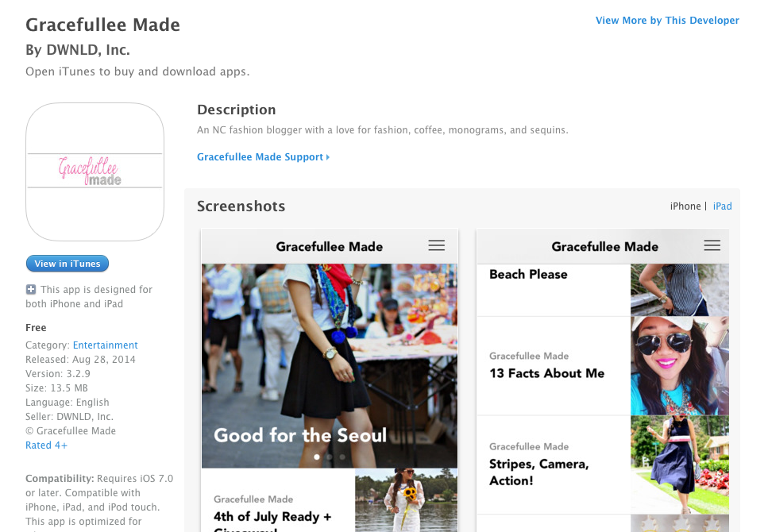Viewport: 768px width, 532px height.
Task: Open View More by This Developer
Action: click(x=667, y=21)
